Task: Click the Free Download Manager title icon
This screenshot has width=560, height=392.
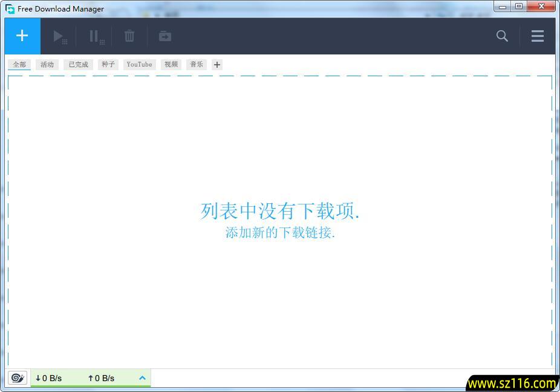Action: coord(10,9)
